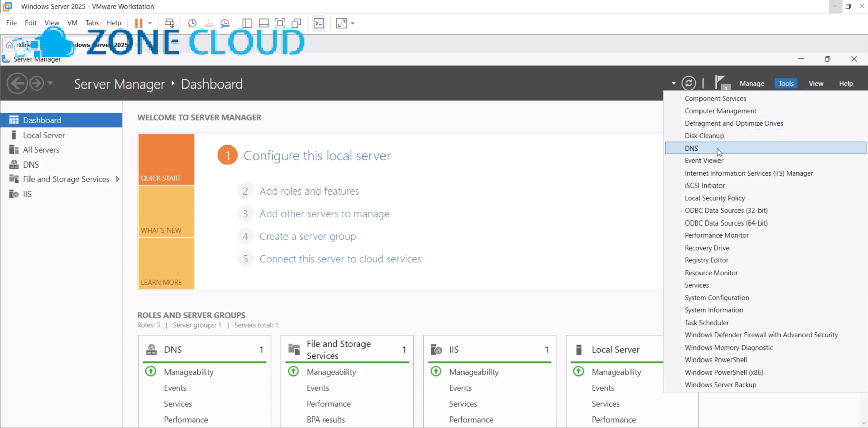Viewport: 868px width, 428px height.
Task: Click Add roles and features link
Action: pyautogui.click(x=309, y=191)
